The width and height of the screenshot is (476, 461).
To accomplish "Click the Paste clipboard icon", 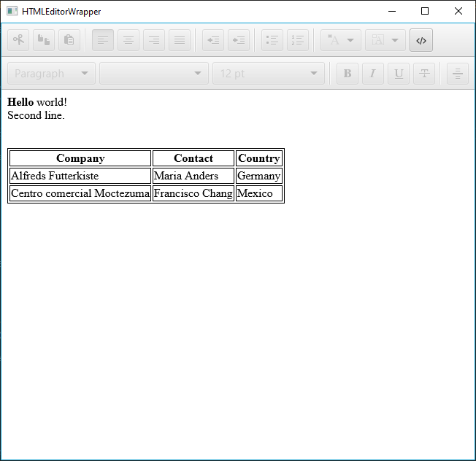I will tap(69, 40).
